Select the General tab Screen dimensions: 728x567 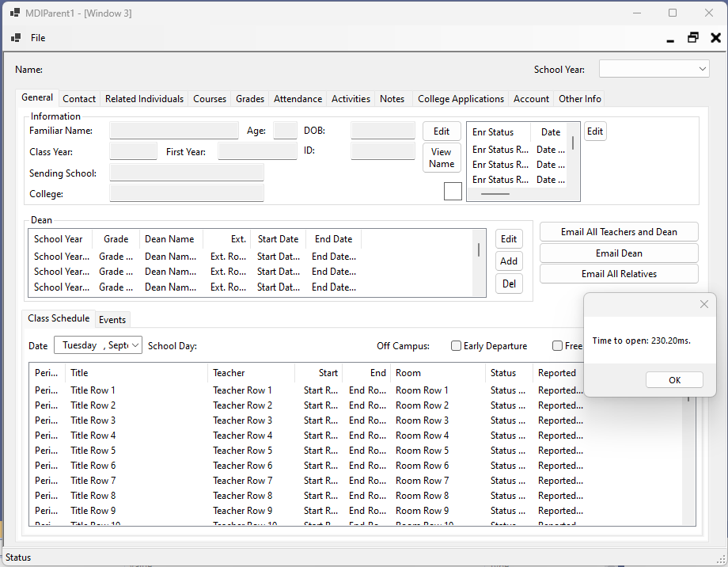tap(37, 97)
